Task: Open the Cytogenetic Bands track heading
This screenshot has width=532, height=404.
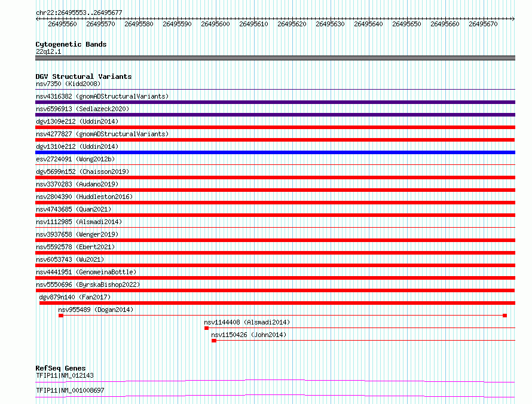Action: [71, 44]
